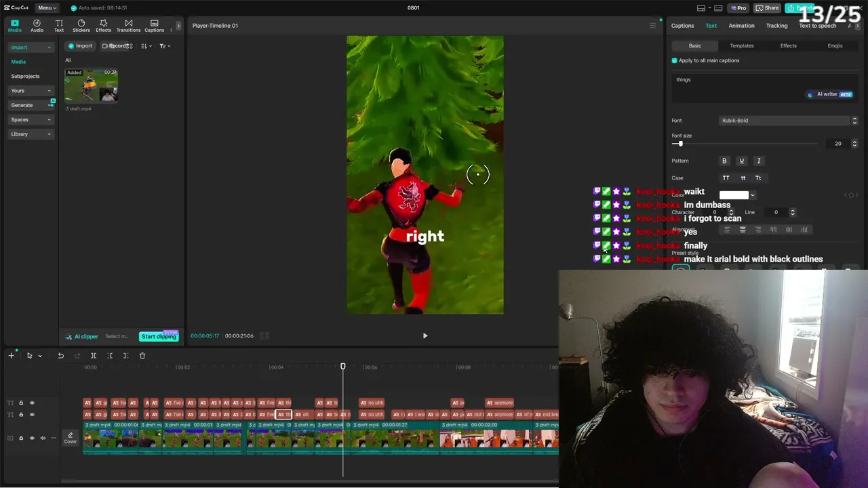Image resolution: width=868 pixels, height=488 pixels.
Task: Mute the main video track audio
Action: (43, 438)
